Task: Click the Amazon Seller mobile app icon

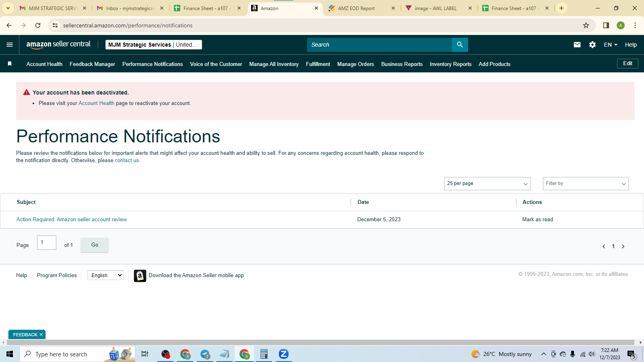Action: click(140, 276)
